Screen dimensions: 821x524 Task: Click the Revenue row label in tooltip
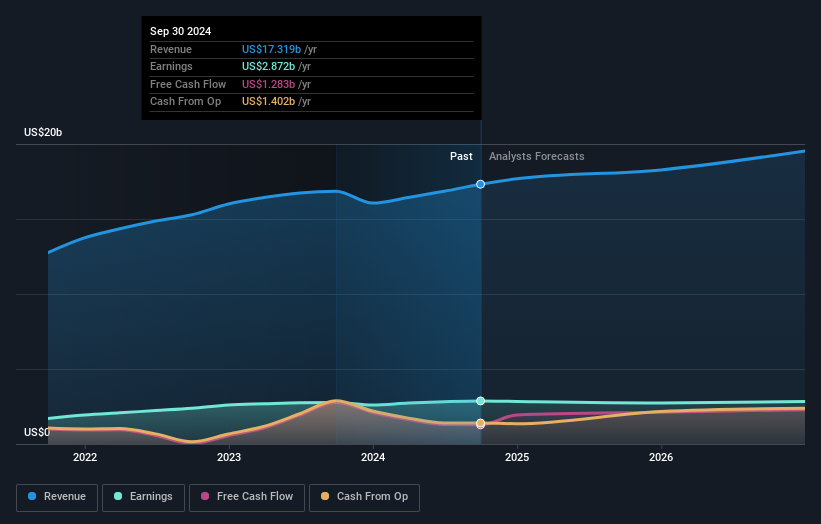[171, 49]
